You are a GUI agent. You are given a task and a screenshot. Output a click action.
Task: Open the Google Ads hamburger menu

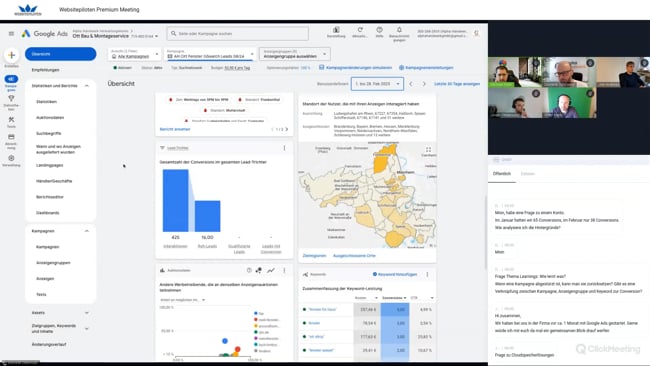[11, 34]
